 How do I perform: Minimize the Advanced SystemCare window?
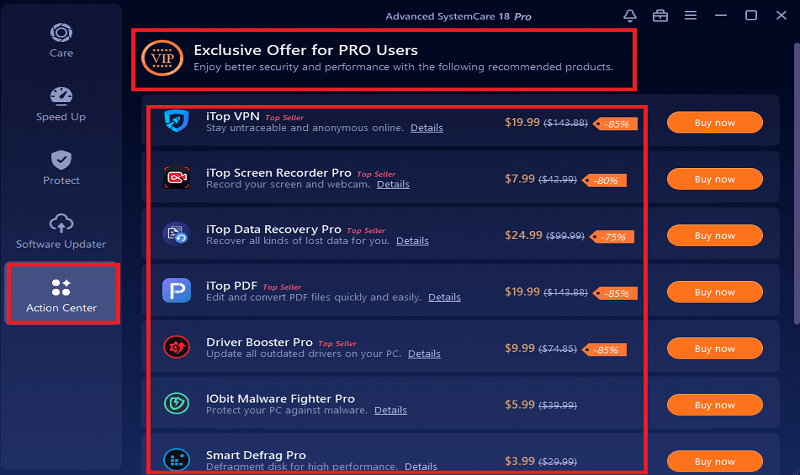pyautogui.click(x=720, y=16)
